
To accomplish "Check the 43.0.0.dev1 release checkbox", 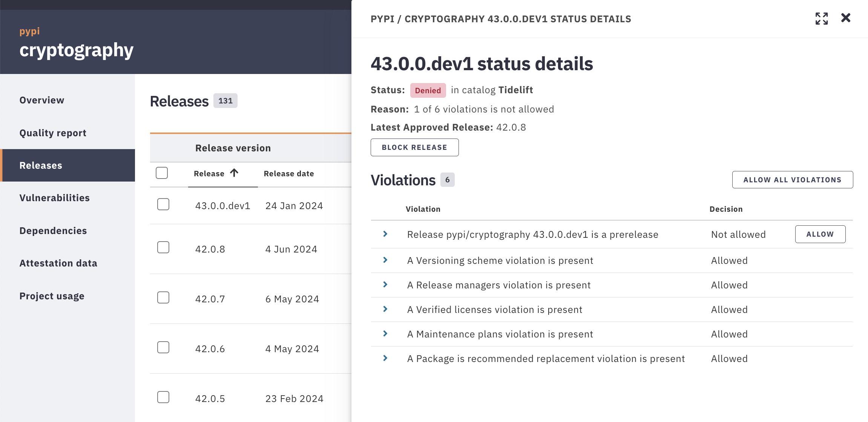I will click(x=163, y=204).
